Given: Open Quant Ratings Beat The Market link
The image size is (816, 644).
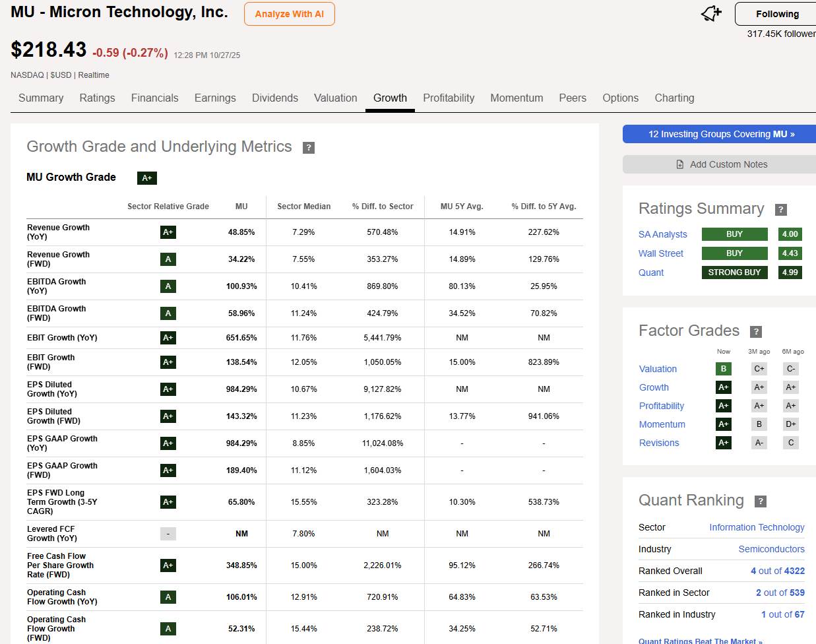Looking at the screenshot, I should click(700, 640).
